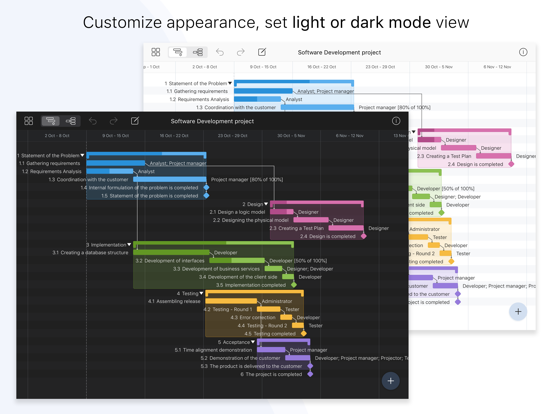Select '3.5 Implementation completed' milestone in dark window
This screenshot has height=414, width=552.
pyautogui.click(x=294, y=285)
